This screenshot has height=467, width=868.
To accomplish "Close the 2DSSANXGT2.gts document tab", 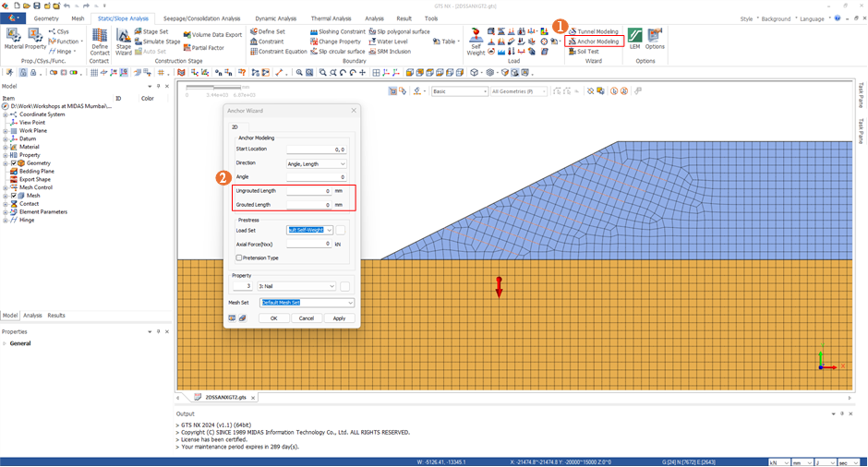I will [253, 398].
